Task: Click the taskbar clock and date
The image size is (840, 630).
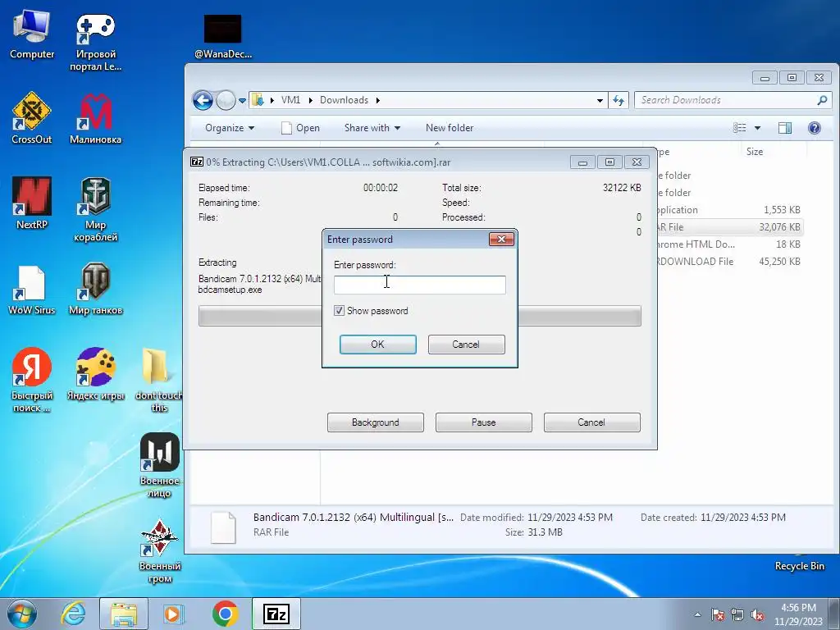Action: tap(798, 614)
